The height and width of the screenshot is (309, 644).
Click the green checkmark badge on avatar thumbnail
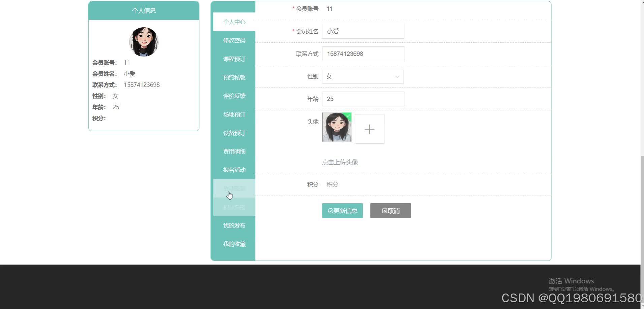(348, 116)
